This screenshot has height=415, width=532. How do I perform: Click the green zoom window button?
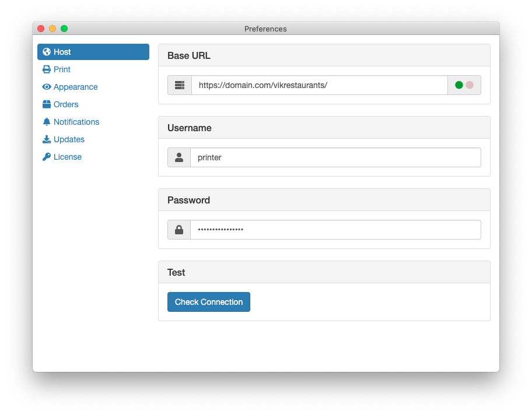tap(64, 29)
